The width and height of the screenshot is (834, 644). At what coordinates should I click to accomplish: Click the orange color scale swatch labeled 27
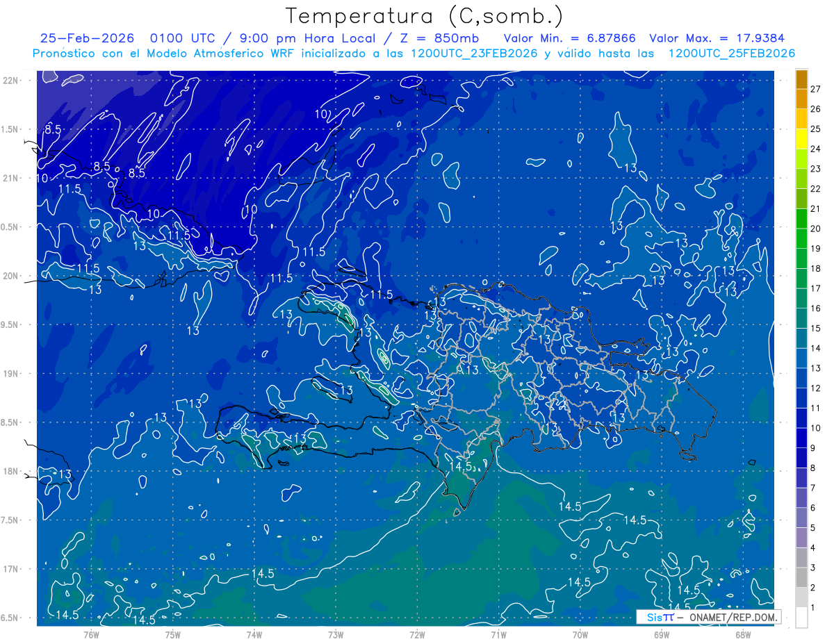801,80
